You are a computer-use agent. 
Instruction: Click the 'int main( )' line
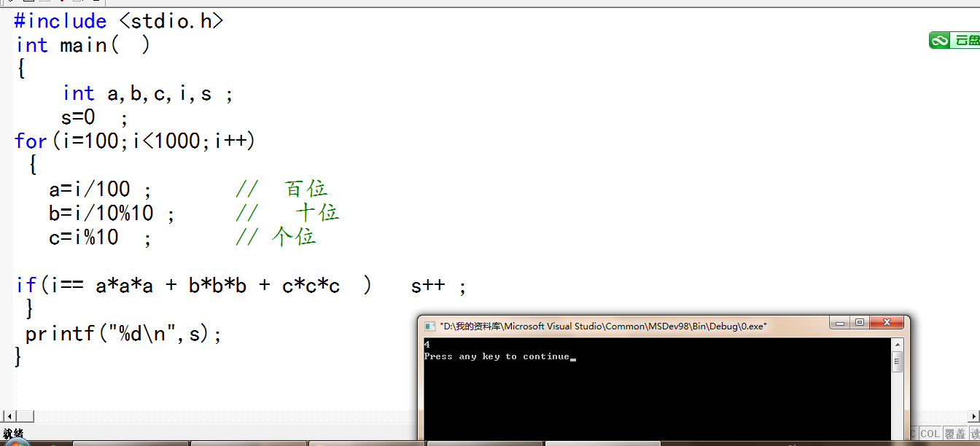83,45
